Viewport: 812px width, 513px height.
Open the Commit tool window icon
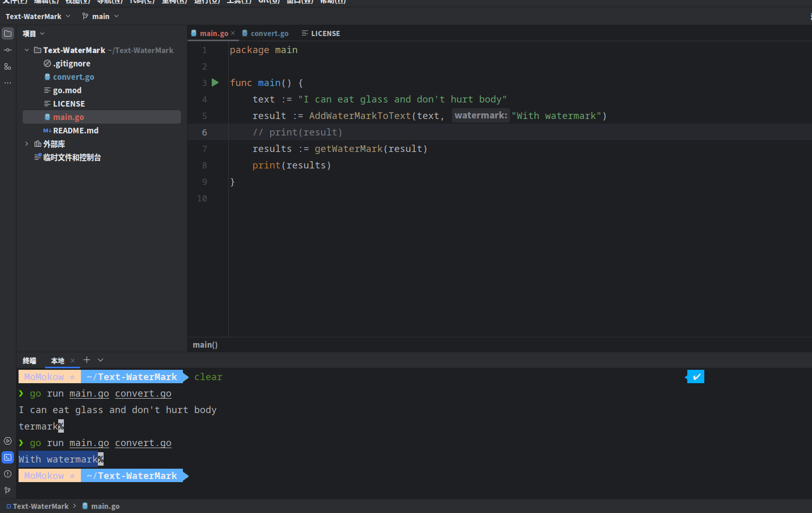coord(8,50)
